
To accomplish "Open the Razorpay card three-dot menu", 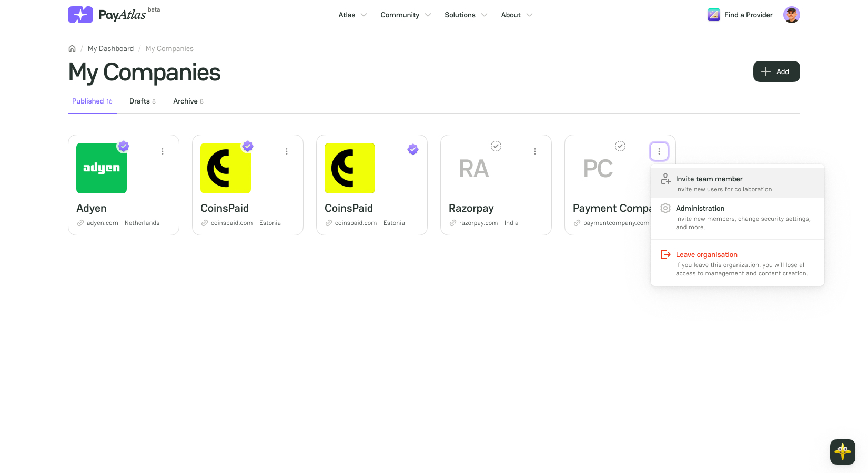I will (535, 151).
